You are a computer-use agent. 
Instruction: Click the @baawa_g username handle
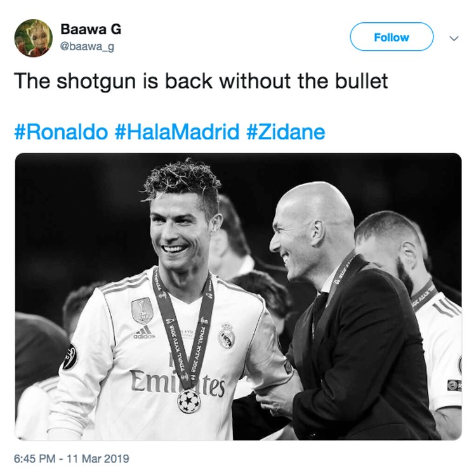tap(87, 47)
